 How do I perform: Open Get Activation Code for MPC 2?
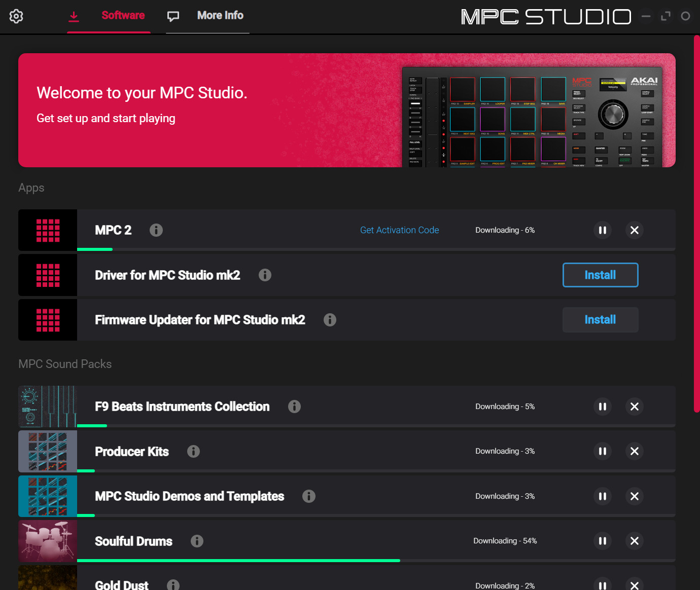click(399, 230)
